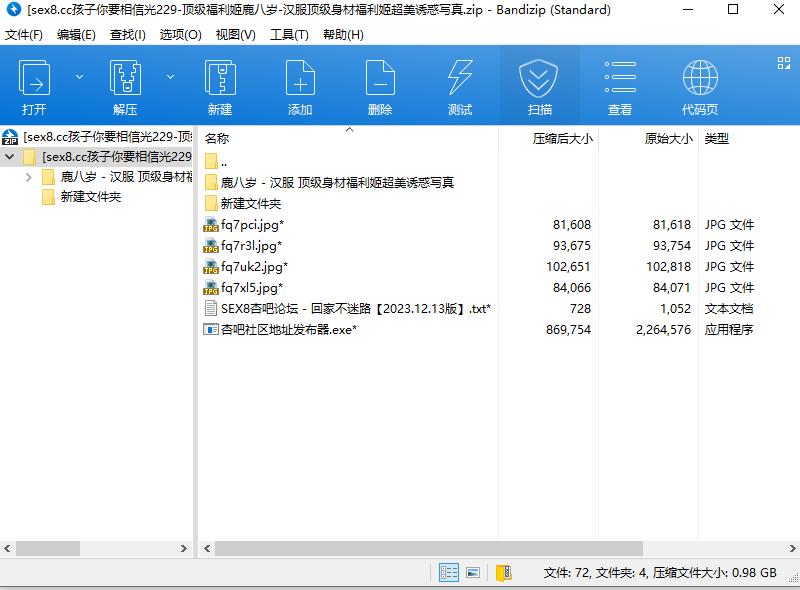Select 鹿八岁 - 汉服 folder in left tree

tap(126, 177)
